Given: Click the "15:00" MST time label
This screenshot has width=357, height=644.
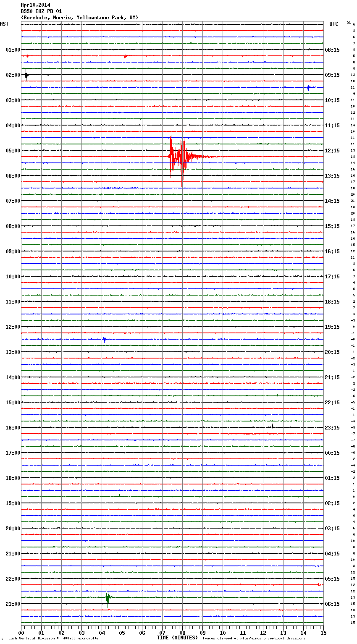Looking at the screenshot, I should [x=13, y=403].
